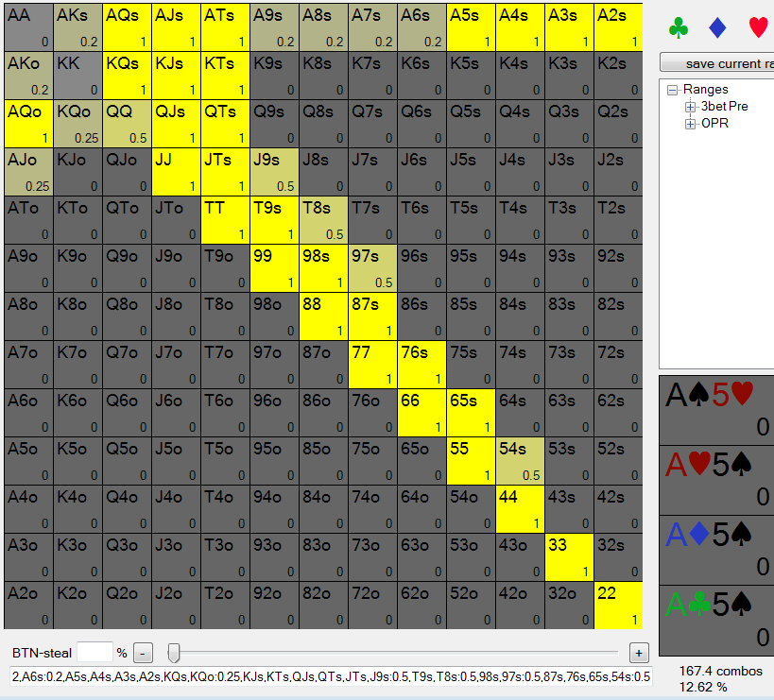
Task: Toggle the ace of hearts five of spades combo
Action: point(716,481)
